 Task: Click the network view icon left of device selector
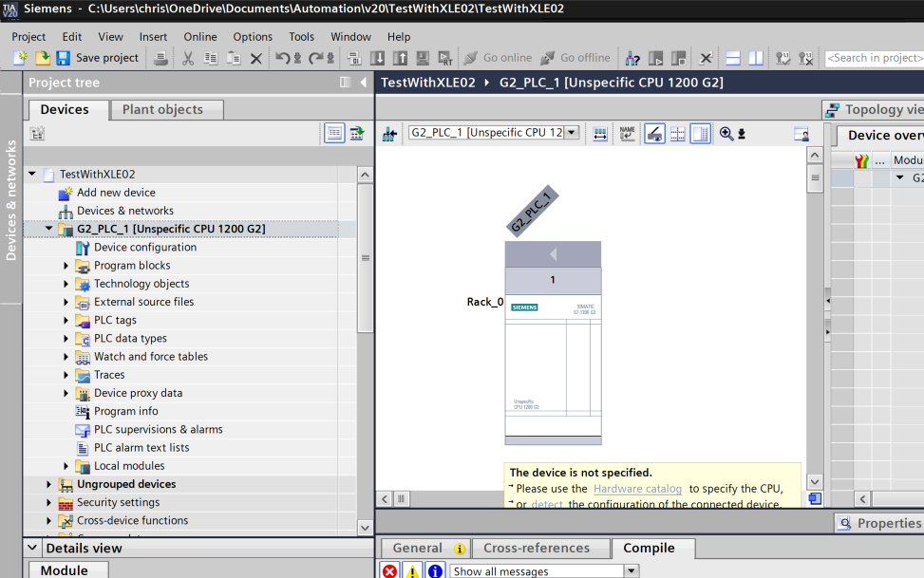click(x=389, y=134)
